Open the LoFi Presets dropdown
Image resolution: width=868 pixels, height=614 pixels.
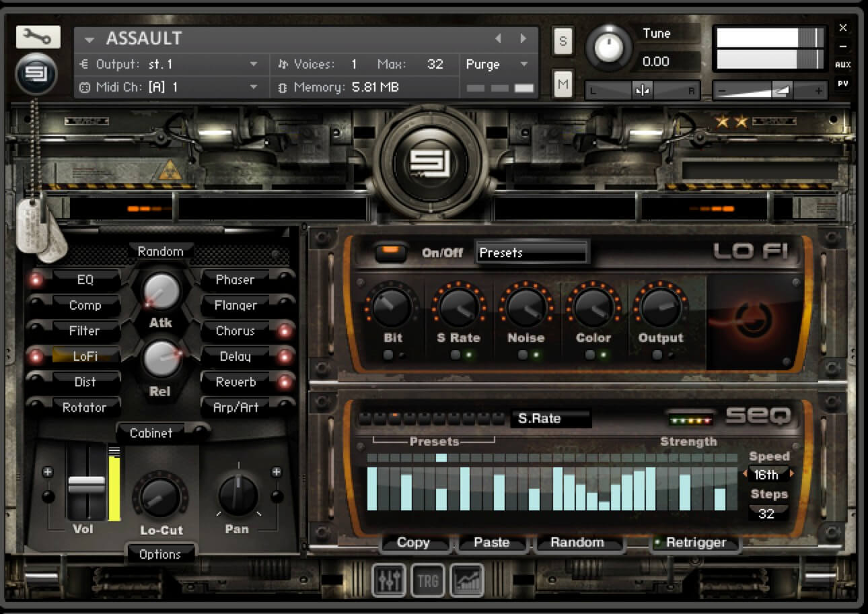pos(532,253)
